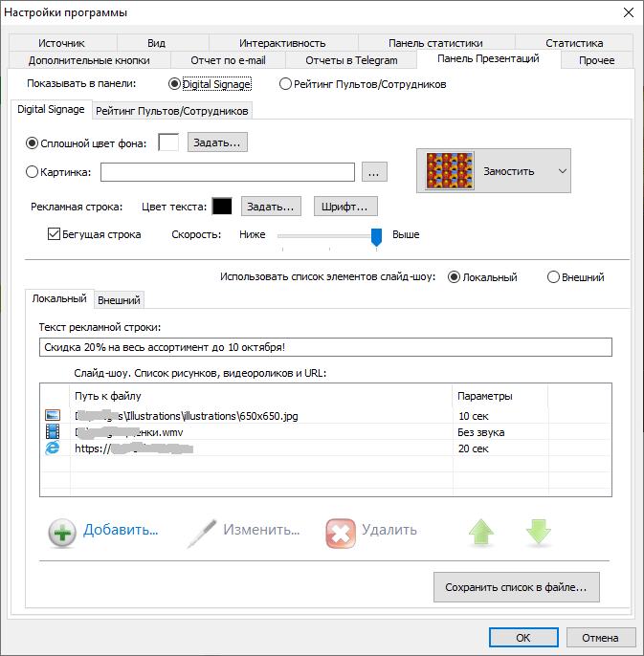
Task: Click the black text color swatch
Action: (222, 206)
